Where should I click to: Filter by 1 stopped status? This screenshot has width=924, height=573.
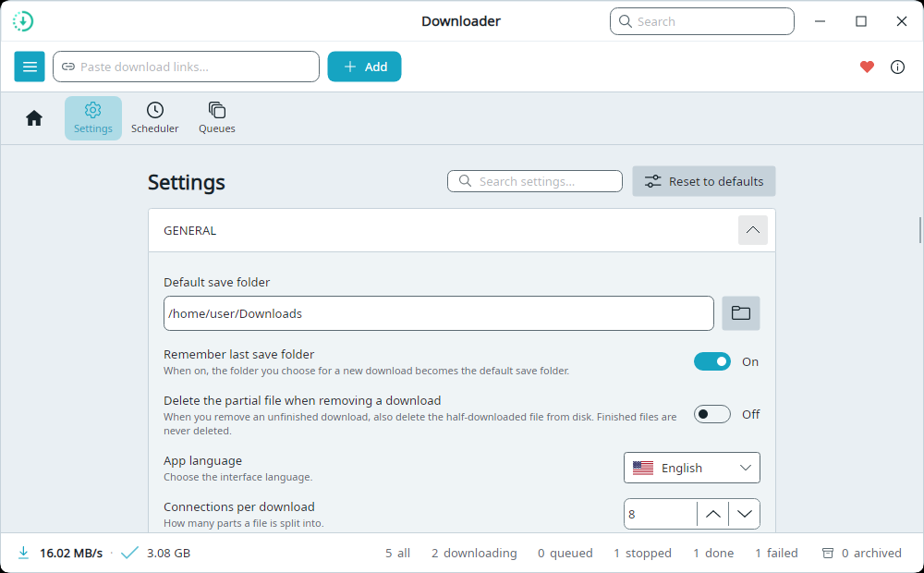[642, 553]
